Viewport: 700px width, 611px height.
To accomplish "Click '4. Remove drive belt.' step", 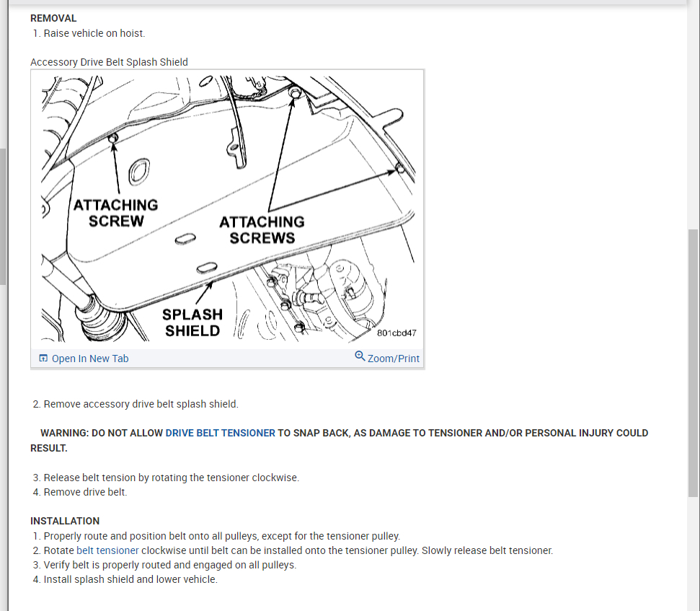I will (x=80, y=492).
